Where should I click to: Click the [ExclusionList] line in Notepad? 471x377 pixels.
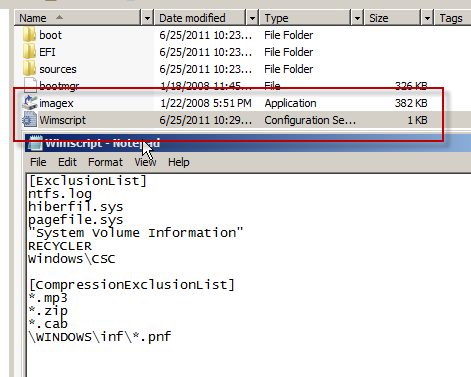point(88,181)
